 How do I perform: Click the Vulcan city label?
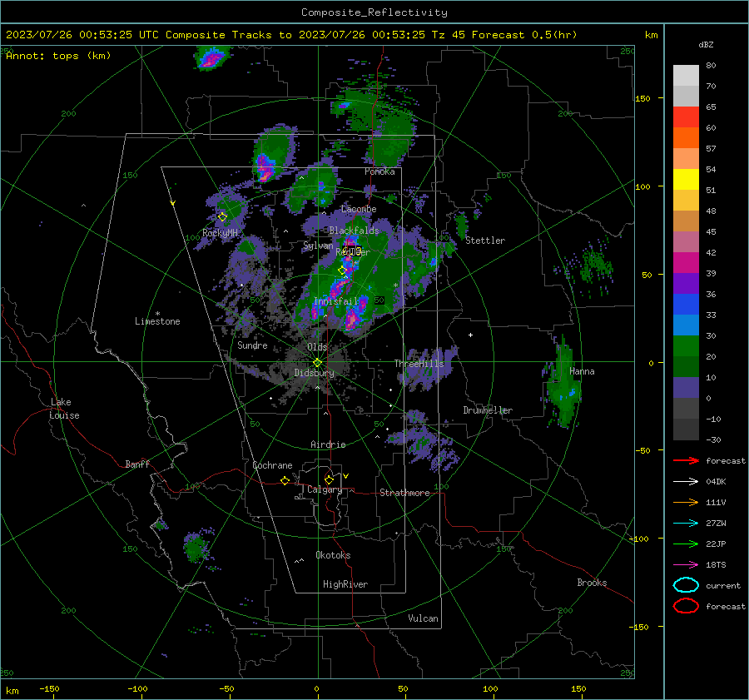coord(423,618)
